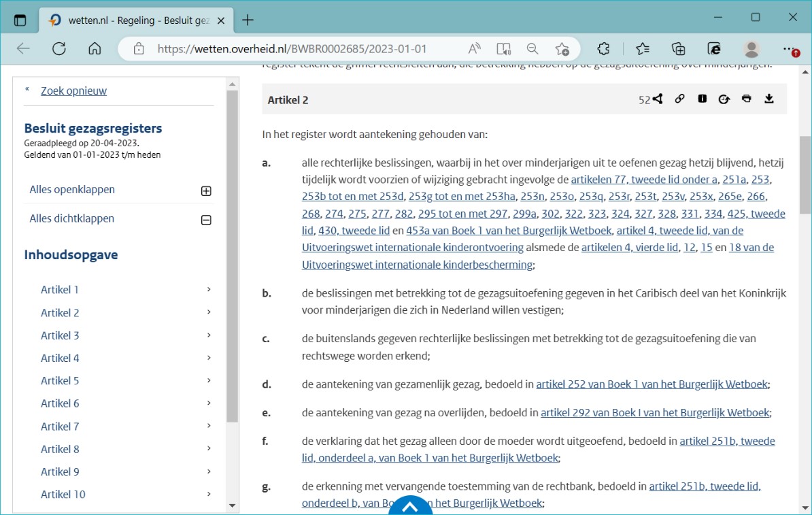
Task: Click the scroll-to-top blue arrow button
Action: pyautogui.click(x=410, y=505)
